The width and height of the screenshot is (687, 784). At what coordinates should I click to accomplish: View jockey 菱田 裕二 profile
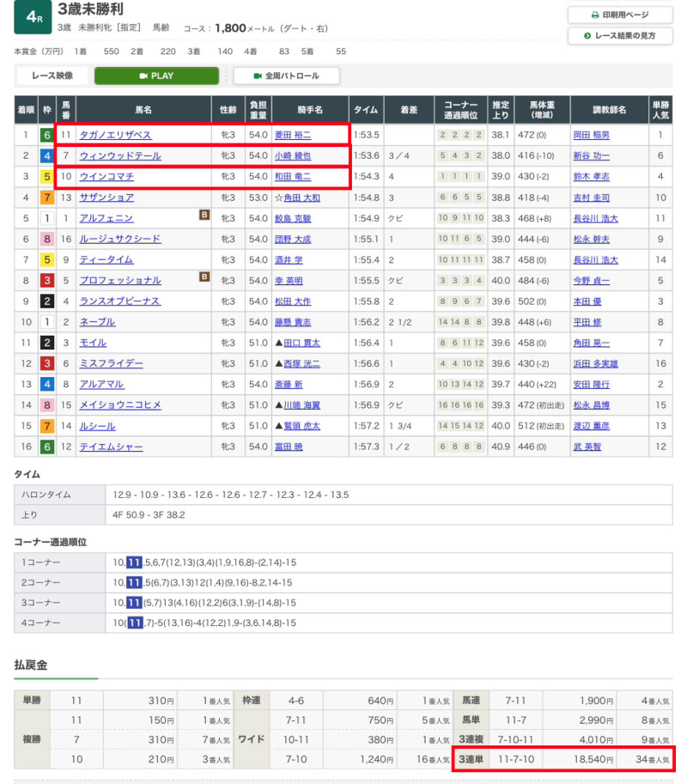293,135
